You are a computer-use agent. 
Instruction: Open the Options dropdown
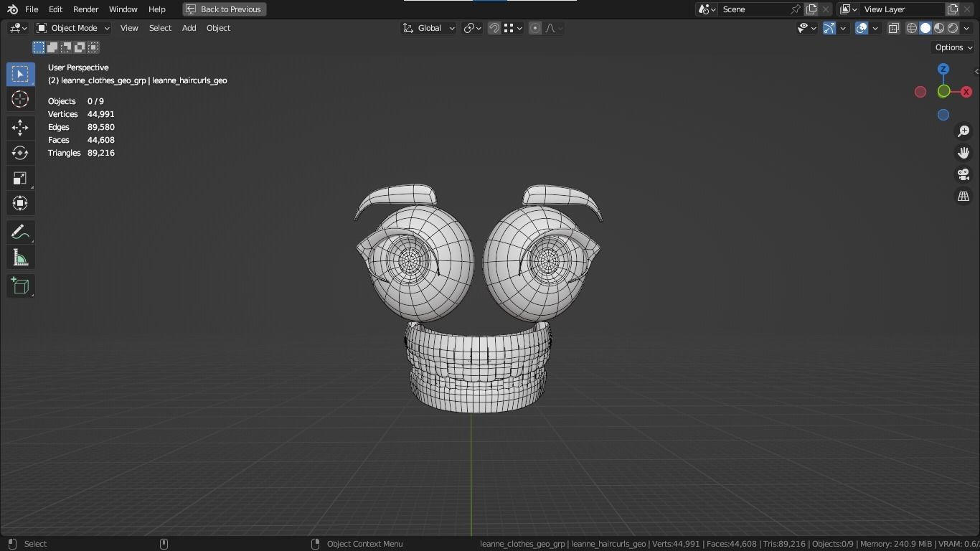(953, 47)
